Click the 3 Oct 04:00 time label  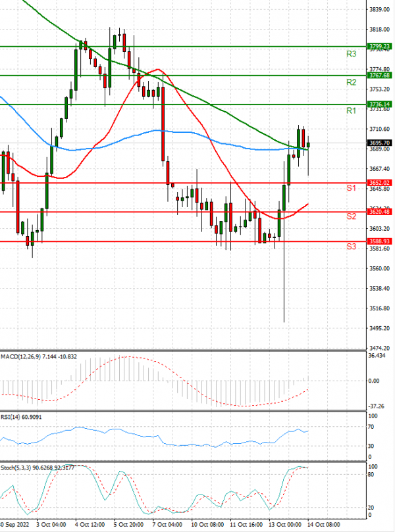pos(51,525)
